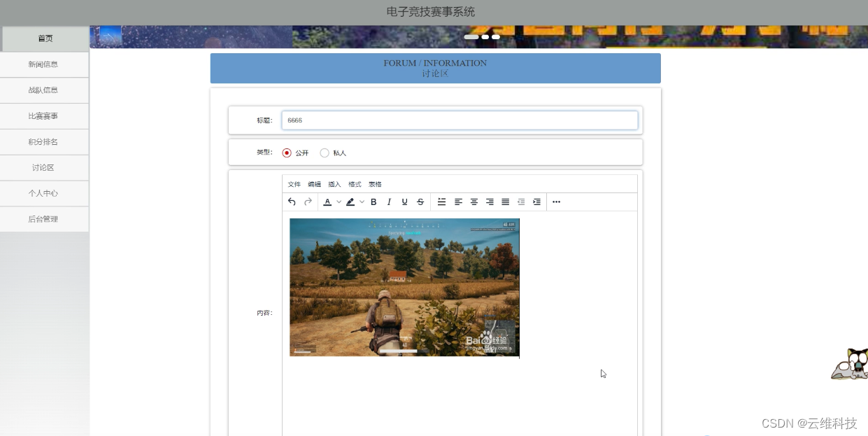The height and width of the screenshot is (436, 868).
Task: Open the highlight color dropdown arrow
Action: tap(362, 202)
